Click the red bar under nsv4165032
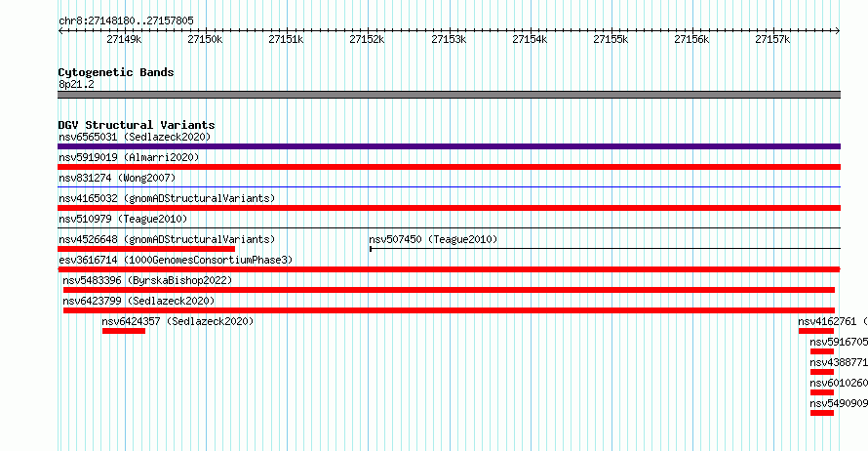The height and width of the screenshot is (451, 868). (449, 208)
